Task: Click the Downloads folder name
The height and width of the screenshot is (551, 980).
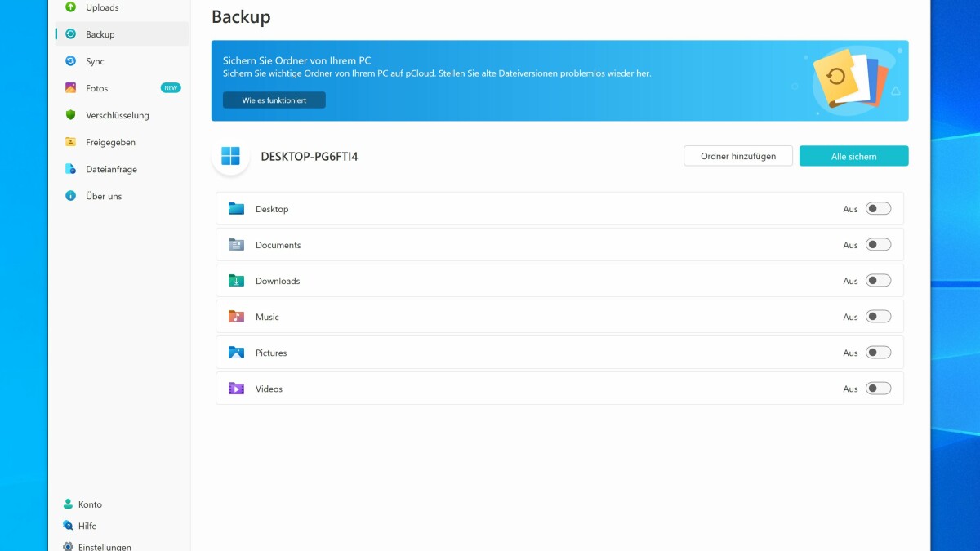Action: coord(278,281)
